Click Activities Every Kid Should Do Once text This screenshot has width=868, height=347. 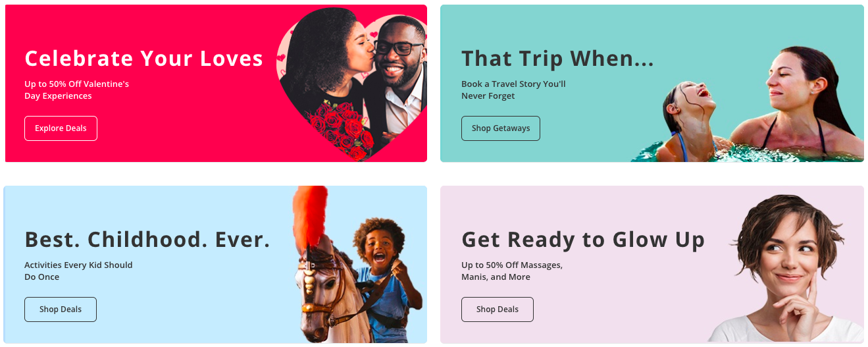(x=78, y=271)
